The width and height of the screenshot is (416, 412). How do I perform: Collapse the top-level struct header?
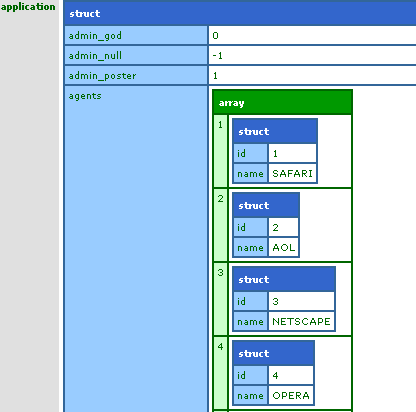click(x=240, y=14)
